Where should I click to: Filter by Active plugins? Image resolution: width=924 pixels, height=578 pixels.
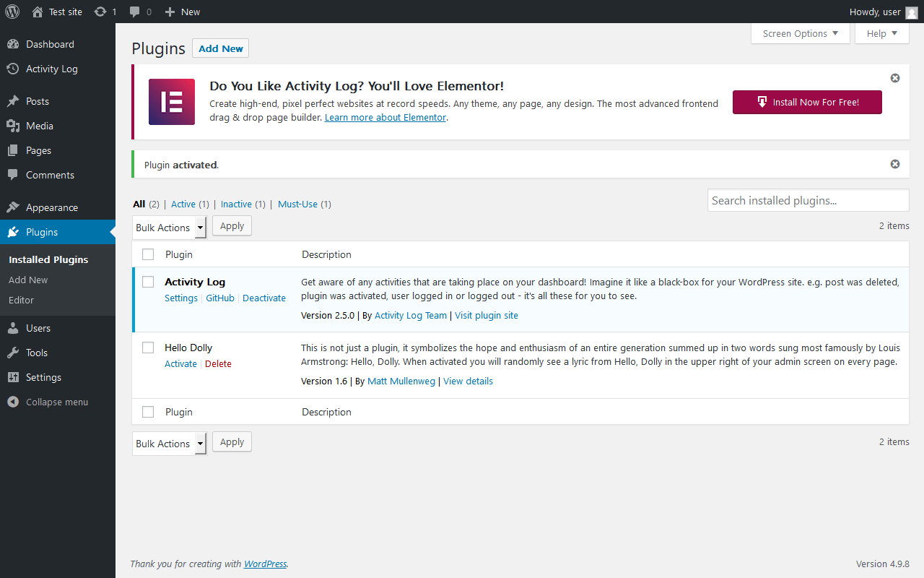[183, 204]
